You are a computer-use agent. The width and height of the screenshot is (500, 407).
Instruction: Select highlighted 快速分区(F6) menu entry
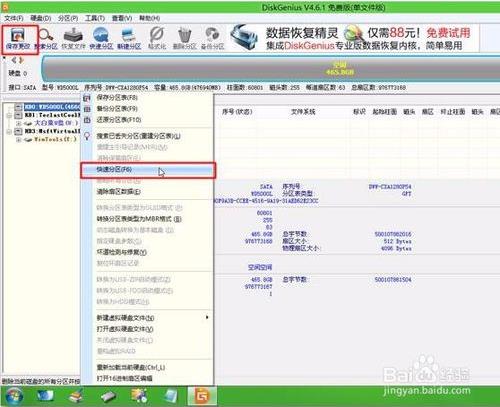(148, 170)
